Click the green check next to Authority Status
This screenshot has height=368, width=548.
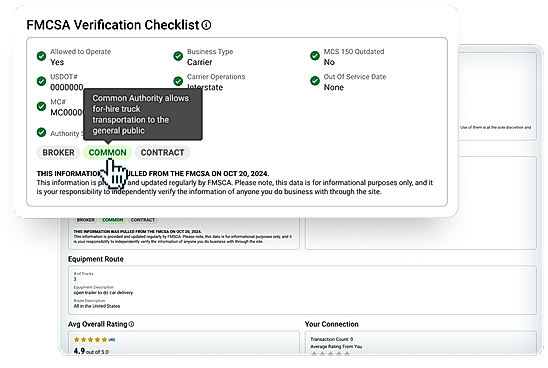tap(41, 132)
